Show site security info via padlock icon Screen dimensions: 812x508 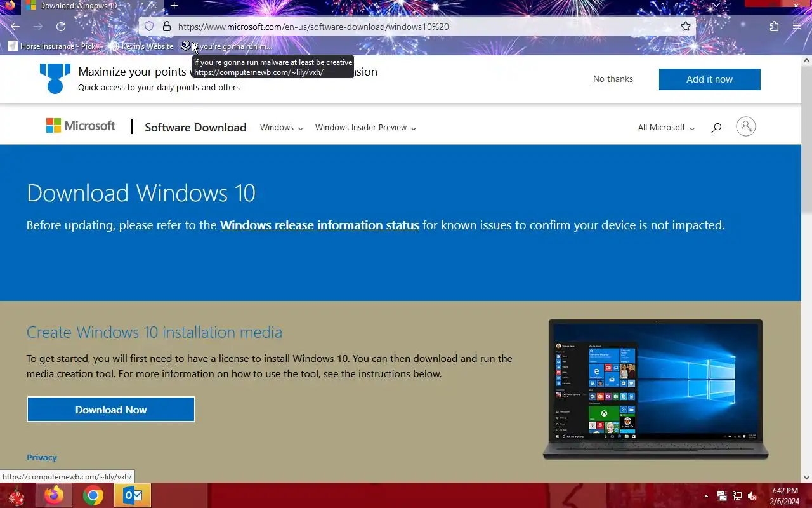pyautogui.click(x=167, y=27)
